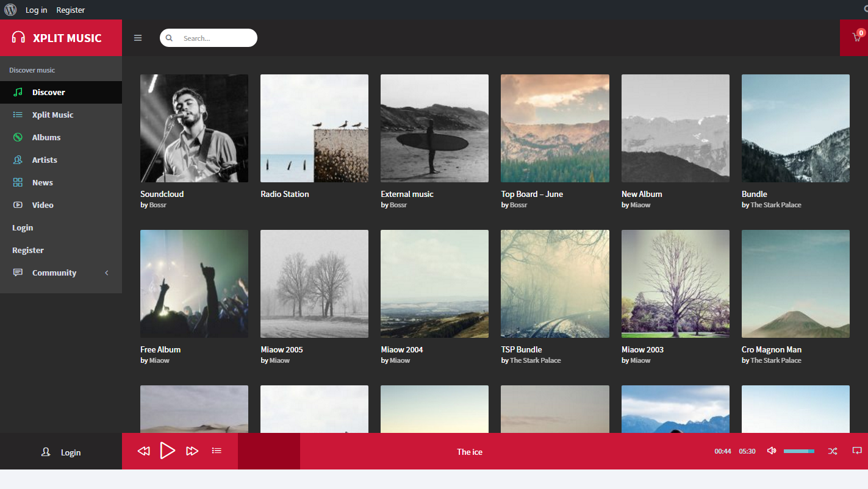Viewport: 868px width, 489px height.
Task: Click Miaow artist under New Album
Action: point(640,205)
